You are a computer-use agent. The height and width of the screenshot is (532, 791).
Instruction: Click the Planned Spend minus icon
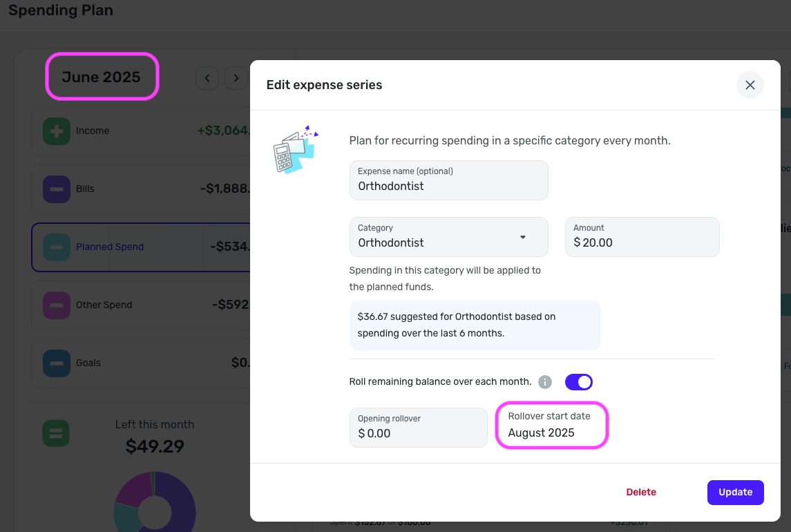[56, 247]
